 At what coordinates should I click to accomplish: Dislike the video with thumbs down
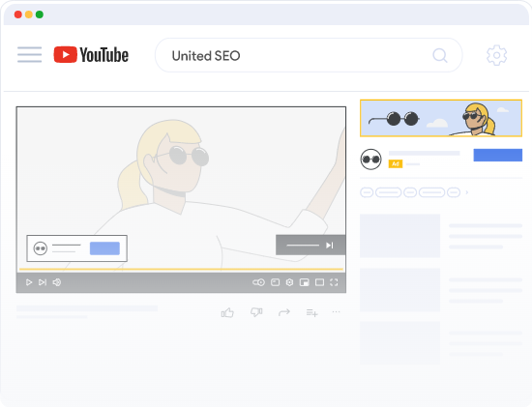click(256, 312)
